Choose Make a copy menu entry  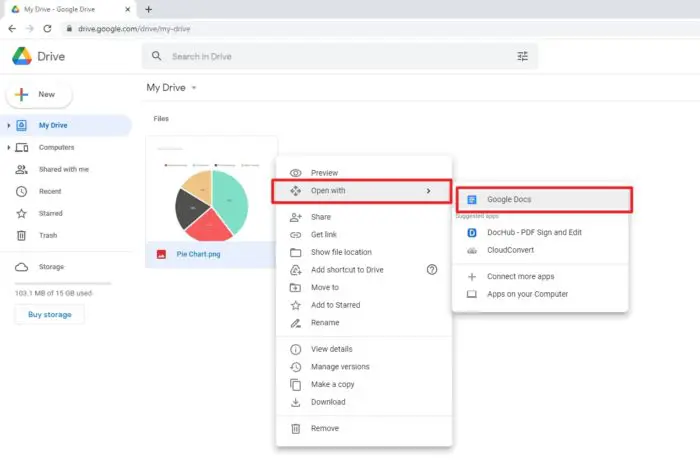coord(364,384)
